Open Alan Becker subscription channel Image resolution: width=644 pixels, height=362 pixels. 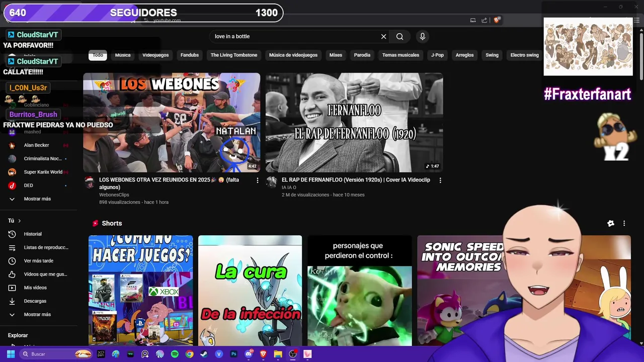39,145
